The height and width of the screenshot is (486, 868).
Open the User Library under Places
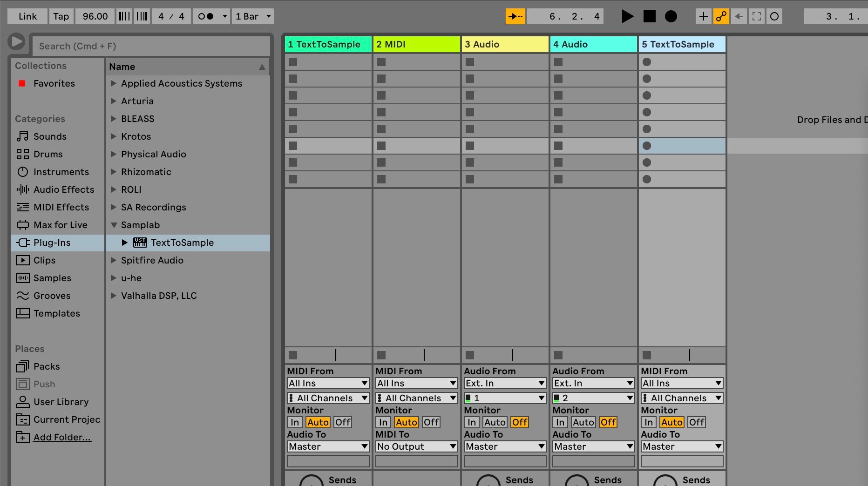[x=61, y=402]
